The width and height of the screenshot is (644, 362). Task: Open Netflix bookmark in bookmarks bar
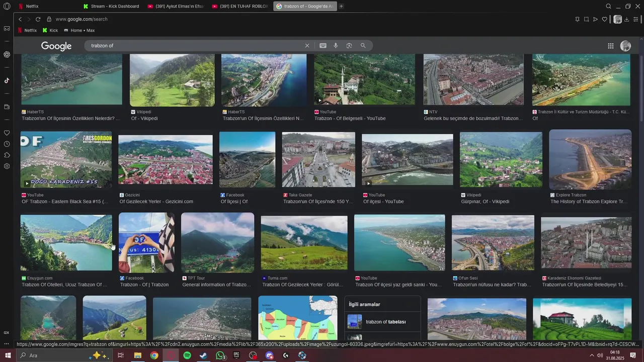[x=27, y=30]
